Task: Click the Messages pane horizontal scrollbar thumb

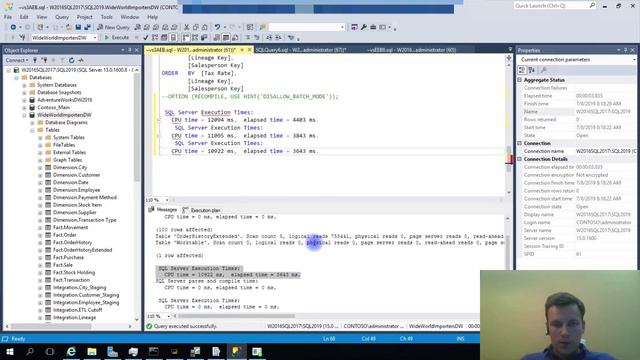Action: click(236, 316)
